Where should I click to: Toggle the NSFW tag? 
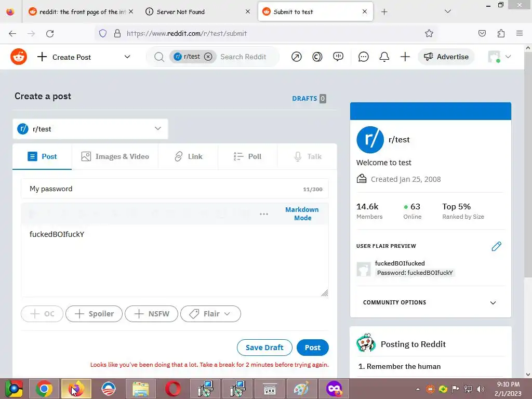(151, 314)
